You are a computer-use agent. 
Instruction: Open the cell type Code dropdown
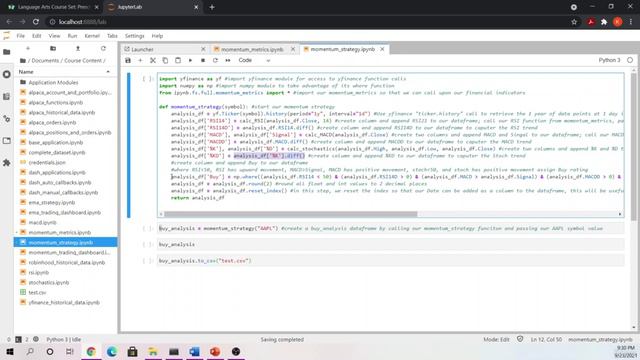pyautogui.click(x=254, y=60)
